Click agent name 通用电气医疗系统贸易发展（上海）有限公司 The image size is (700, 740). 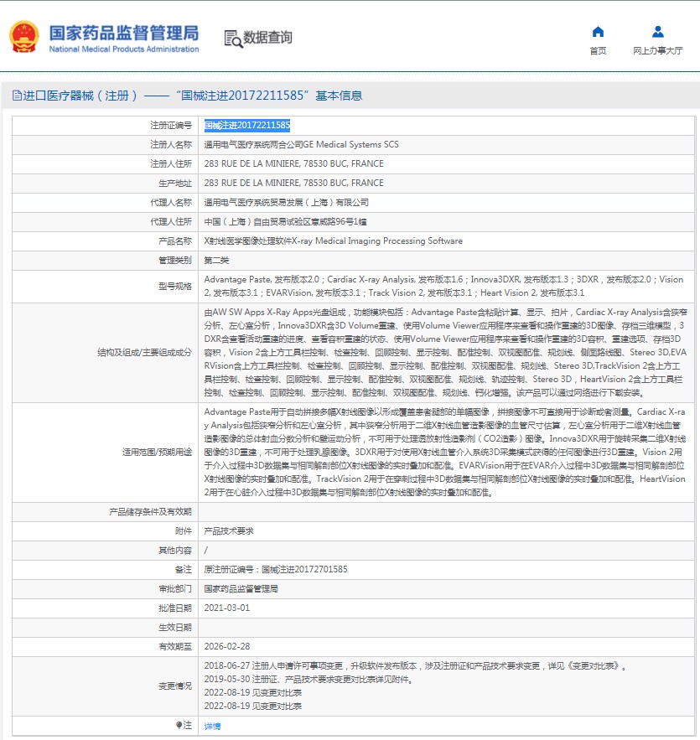click(x=286, y=203)
